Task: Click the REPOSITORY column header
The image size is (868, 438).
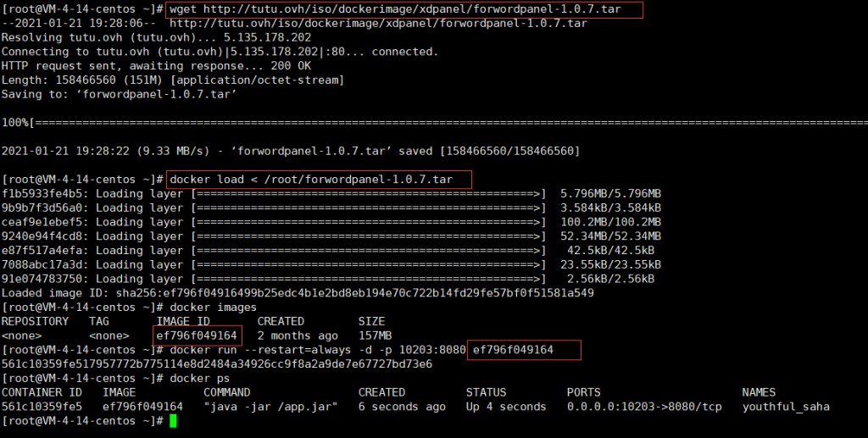Action: coord(35,321)
